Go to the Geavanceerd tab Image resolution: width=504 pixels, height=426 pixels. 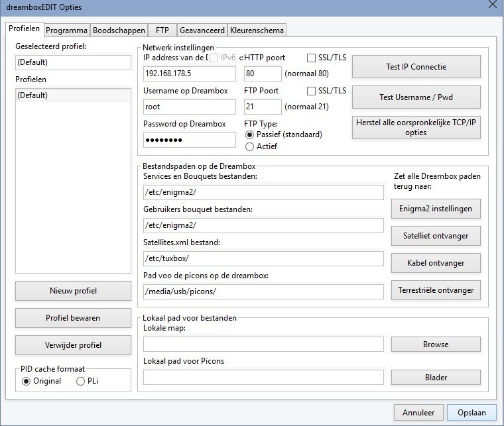pos(202,30)
